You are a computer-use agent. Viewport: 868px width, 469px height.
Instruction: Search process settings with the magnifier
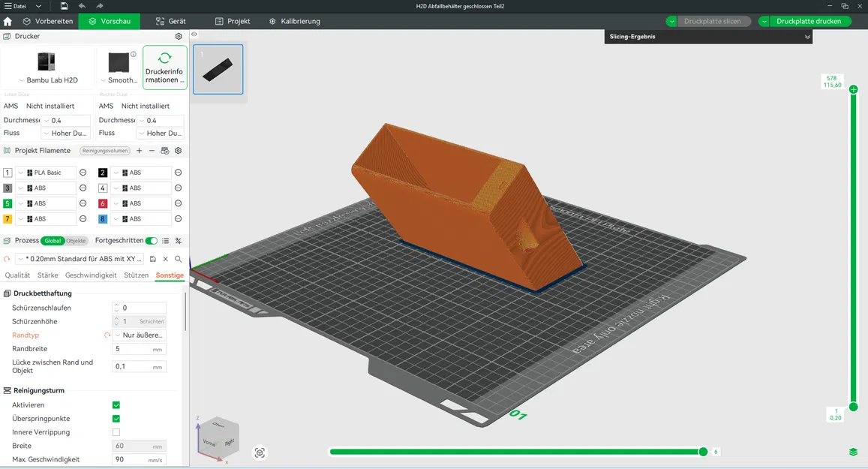pyautogui.click(x=179, y=259)
